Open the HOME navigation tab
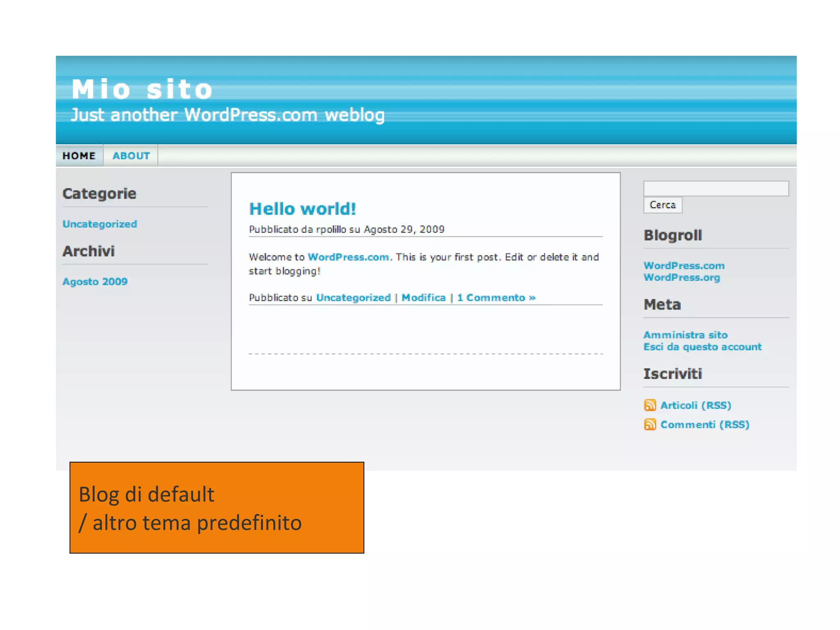This screenshot has width=840, height=630. pyautogui.click(x=79, y=156)
